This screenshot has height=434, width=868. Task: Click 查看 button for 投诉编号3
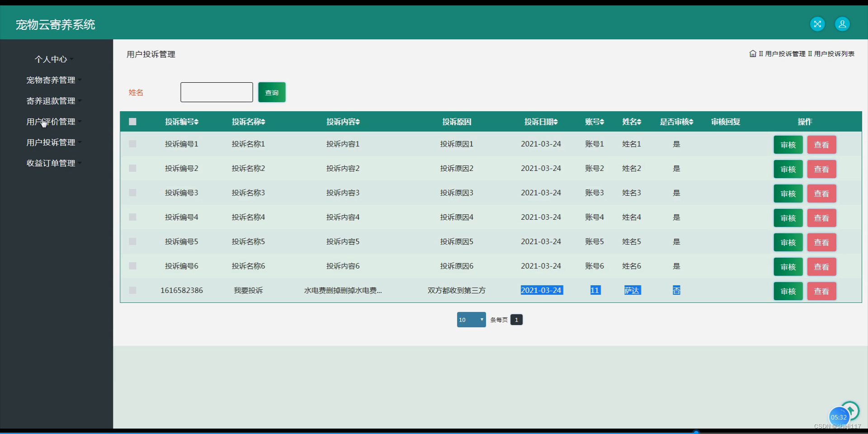[x=821, y=193]
